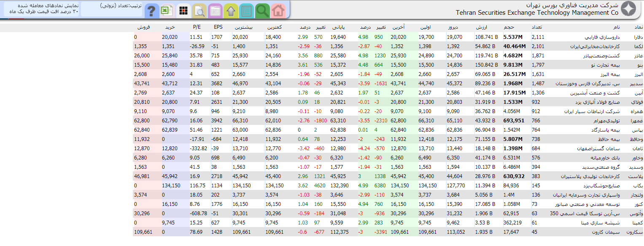
Task: Export data with the Excel icon
Action: 167,10
